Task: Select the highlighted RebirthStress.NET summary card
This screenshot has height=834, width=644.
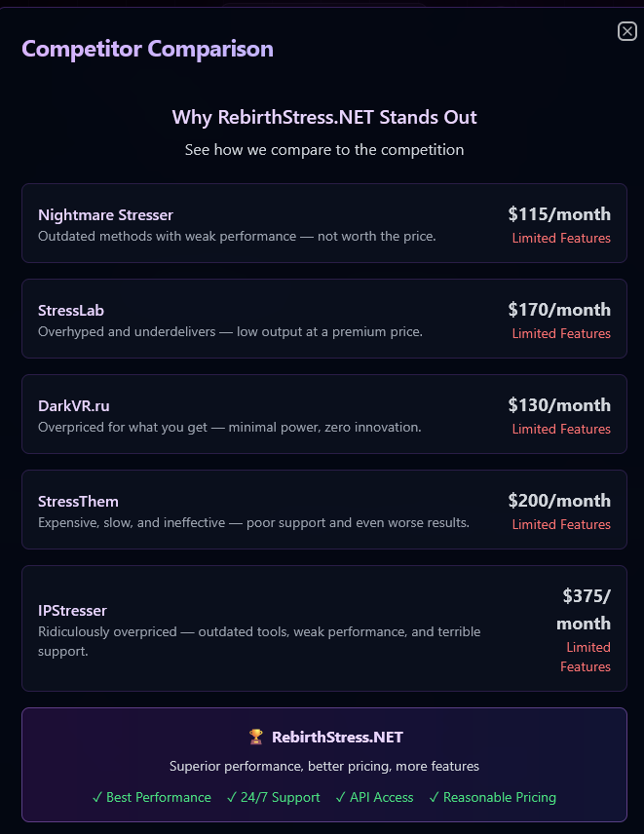Action: [323, 765]
